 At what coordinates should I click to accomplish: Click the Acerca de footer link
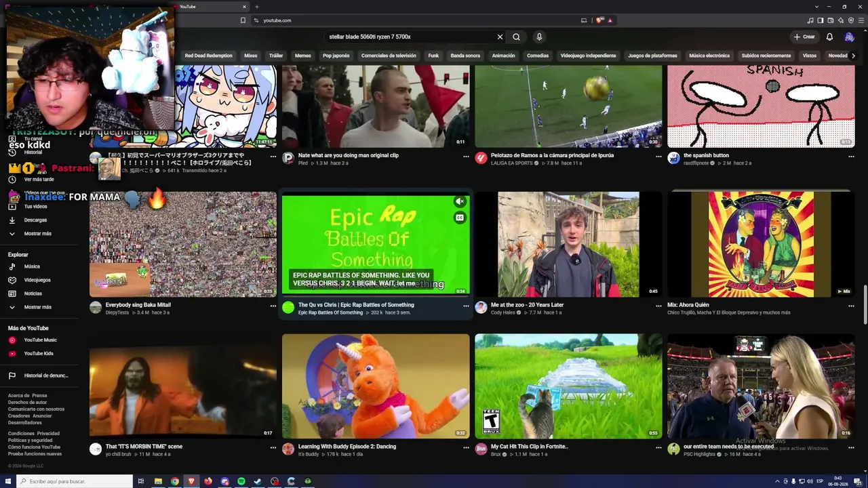point(18,396)
